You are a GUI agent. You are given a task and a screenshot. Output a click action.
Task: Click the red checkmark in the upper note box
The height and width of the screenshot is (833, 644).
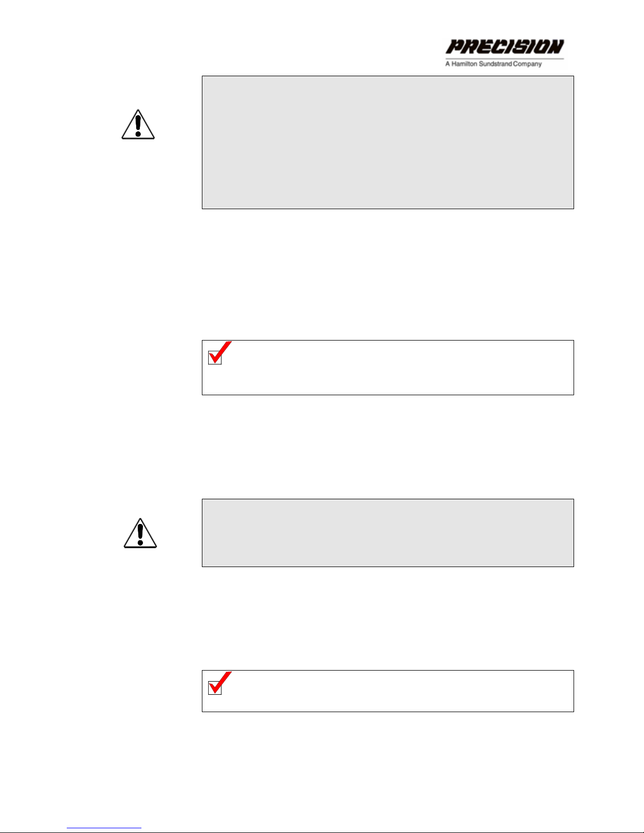click(219, 353)
